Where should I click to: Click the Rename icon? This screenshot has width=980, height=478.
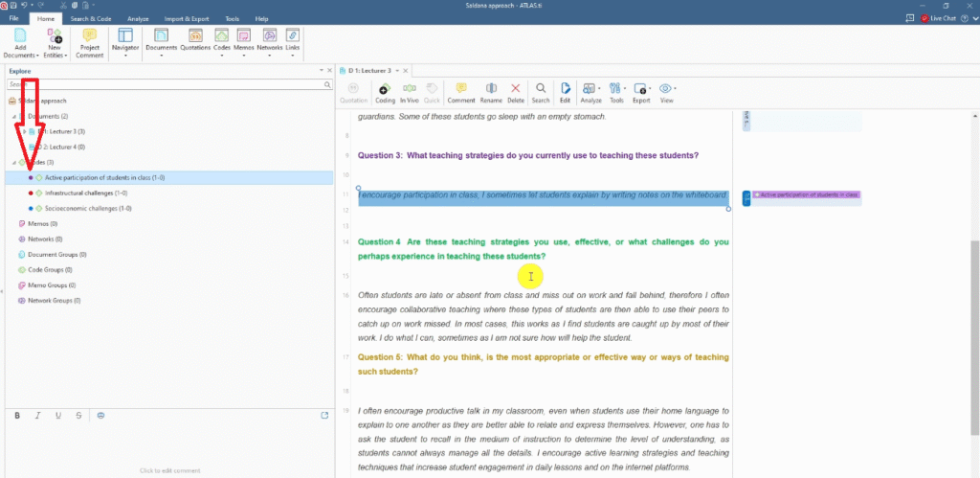pos(491,92)
